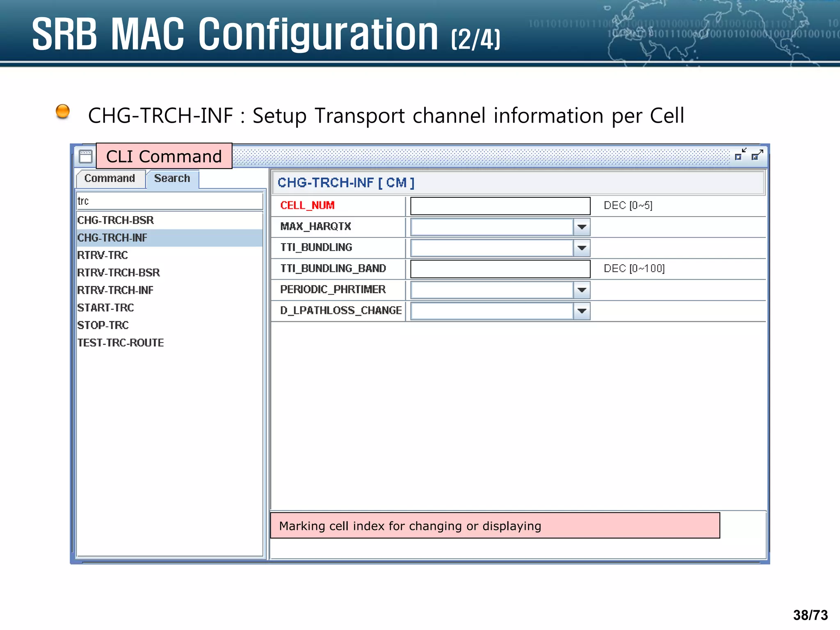Select START-TRC command
Screen dimensions: 840x630
click(x=105, y=308)
